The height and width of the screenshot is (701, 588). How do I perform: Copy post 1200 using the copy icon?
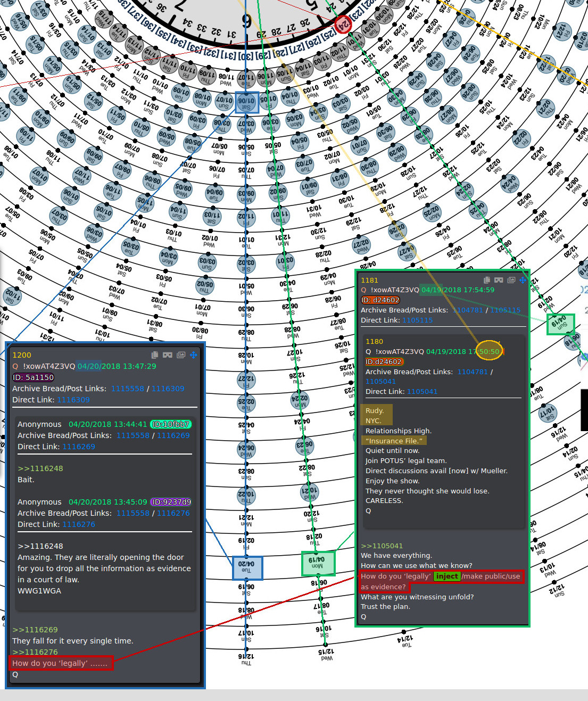click(155, 355)
